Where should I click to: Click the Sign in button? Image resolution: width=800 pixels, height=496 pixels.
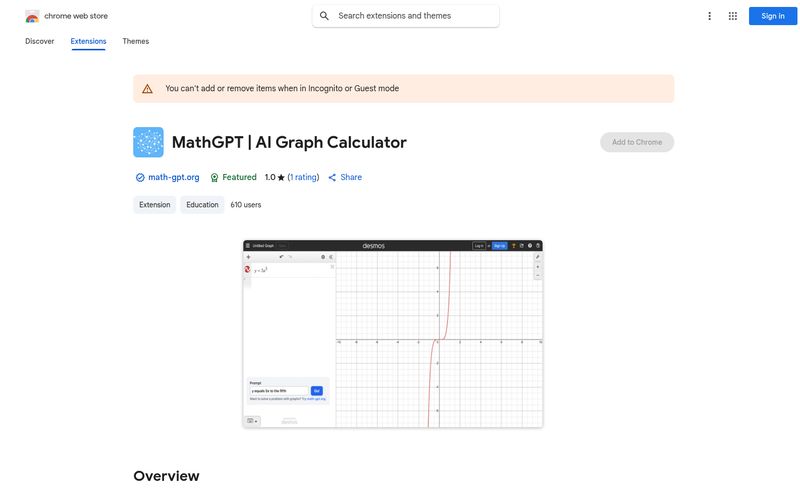772,16
